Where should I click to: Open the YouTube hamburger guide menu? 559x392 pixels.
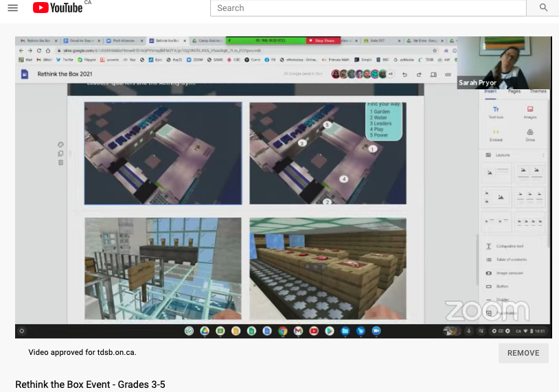13,8
